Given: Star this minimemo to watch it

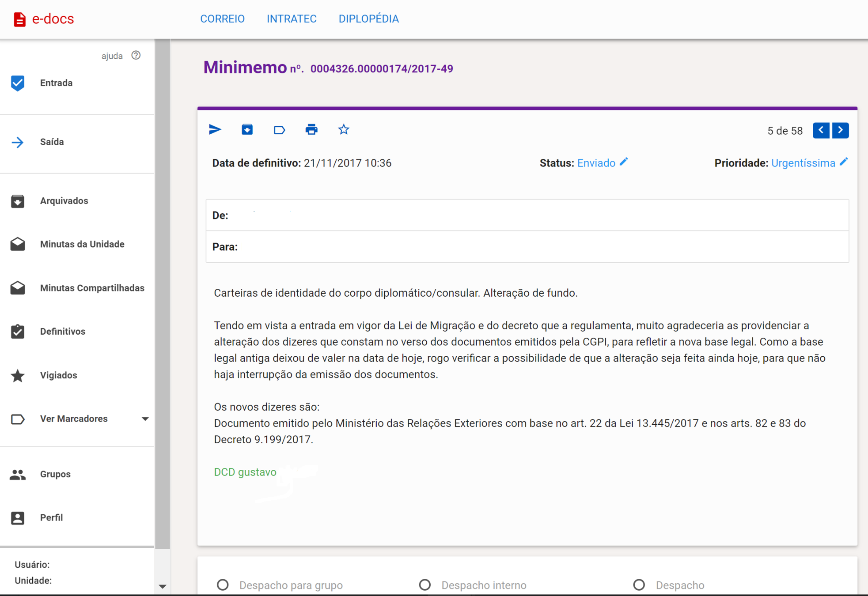Looking at the screenshot, I should [x=344, y=130].
